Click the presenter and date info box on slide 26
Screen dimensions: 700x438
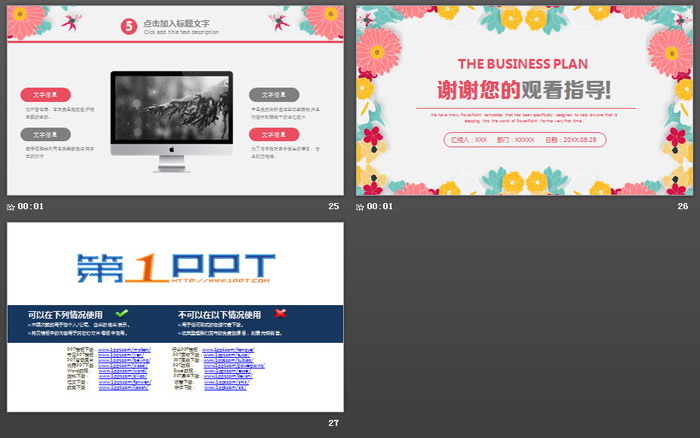tap(523, 140)
